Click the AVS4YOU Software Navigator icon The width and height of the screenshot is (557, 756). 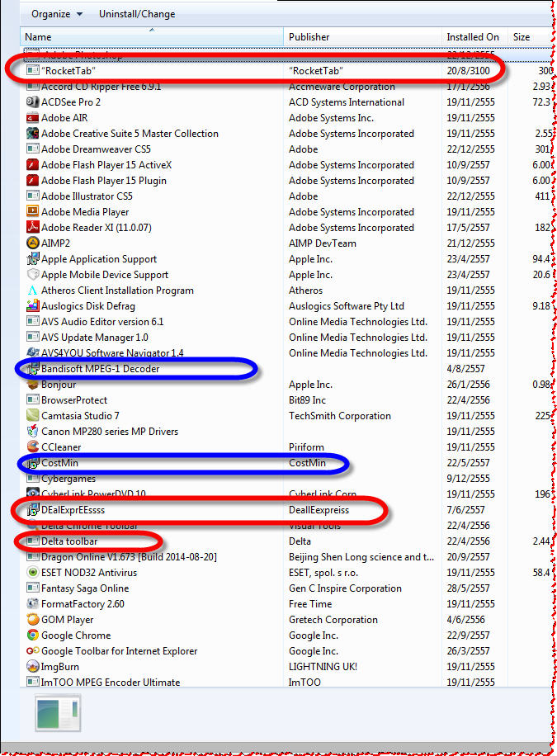(33, 352)
